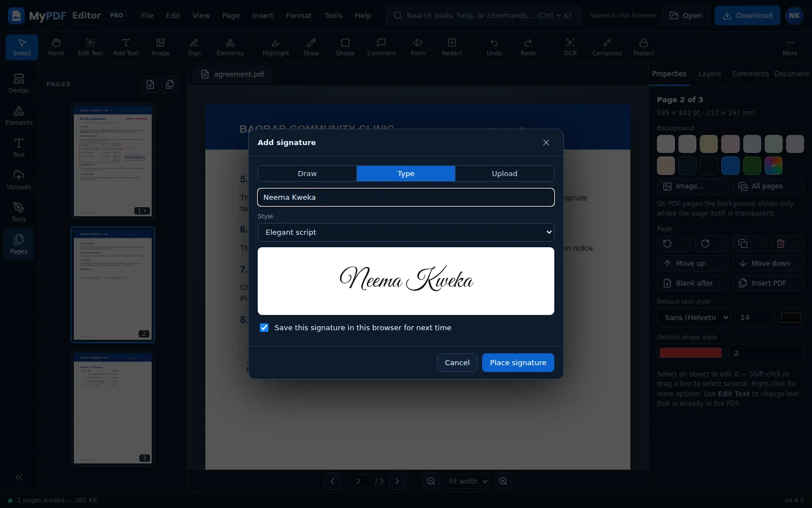Open the red default shape color
Viewport: 812px width, 508px height.
(x=691, y=353)
